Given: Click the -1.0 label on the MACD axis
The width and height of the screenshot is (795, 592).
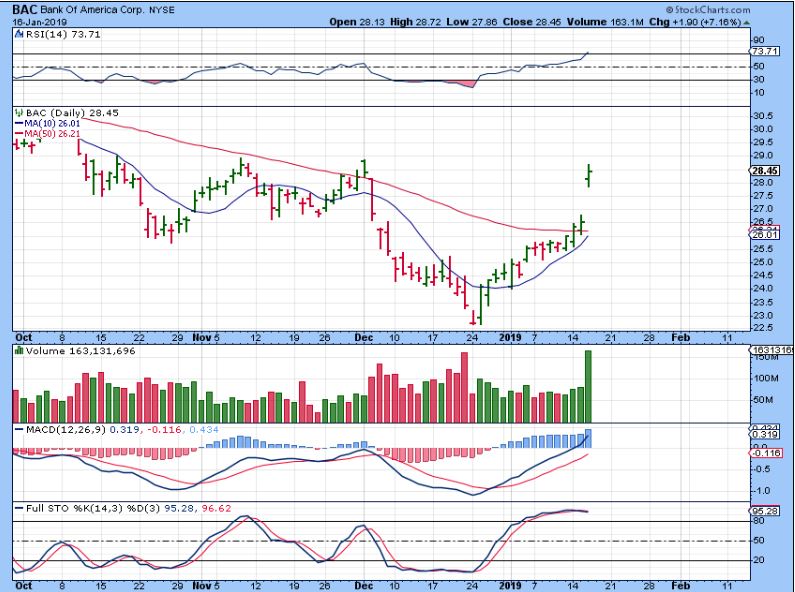Looking at the screenshot, I should tap(761, 491).
